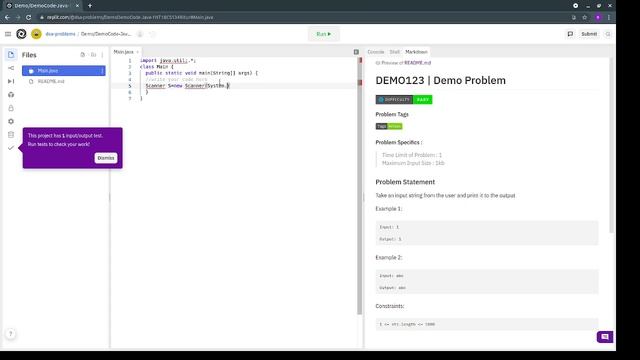This screenshot has height=360, width=640.
Task: Click the DEMO123 | Demo Problem title
Action: point(440,80)
